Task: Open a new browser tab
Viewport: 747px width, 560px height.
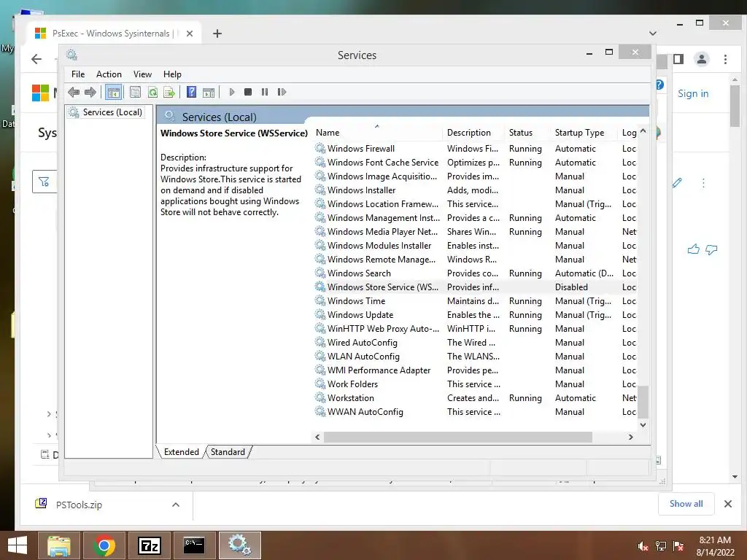Action: pyautogui.click(x=217, y=34)
